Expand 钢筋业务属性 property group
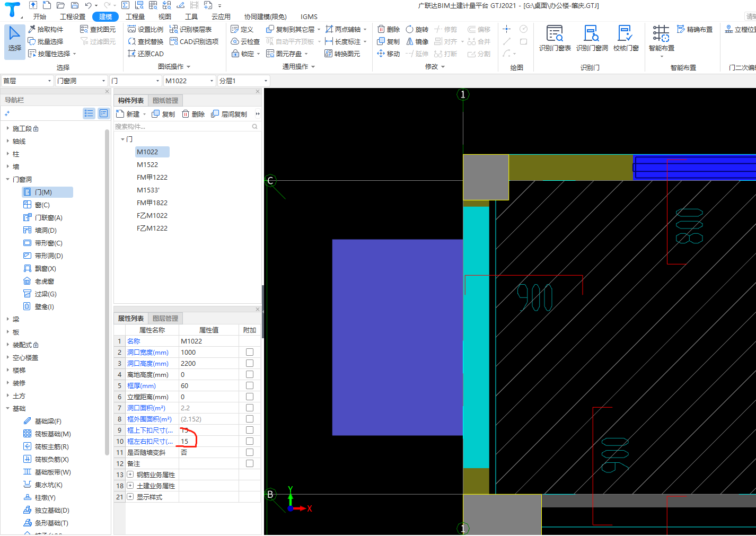This screenshot has height=536, width=756. coord(130,475)
